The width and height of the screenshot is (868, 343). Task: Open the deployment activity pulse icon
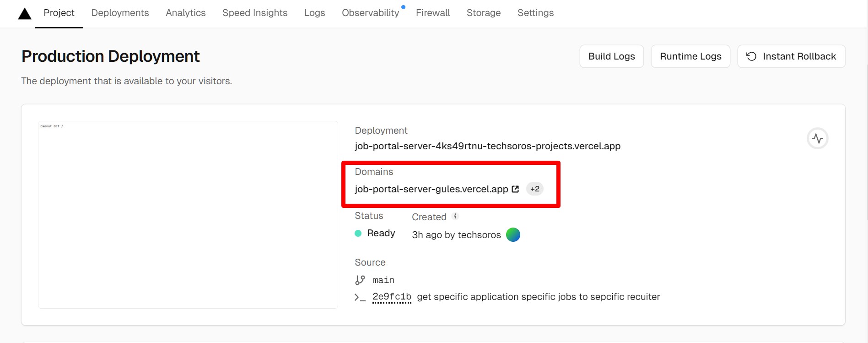pyautogui.click(x=817, y=138)
